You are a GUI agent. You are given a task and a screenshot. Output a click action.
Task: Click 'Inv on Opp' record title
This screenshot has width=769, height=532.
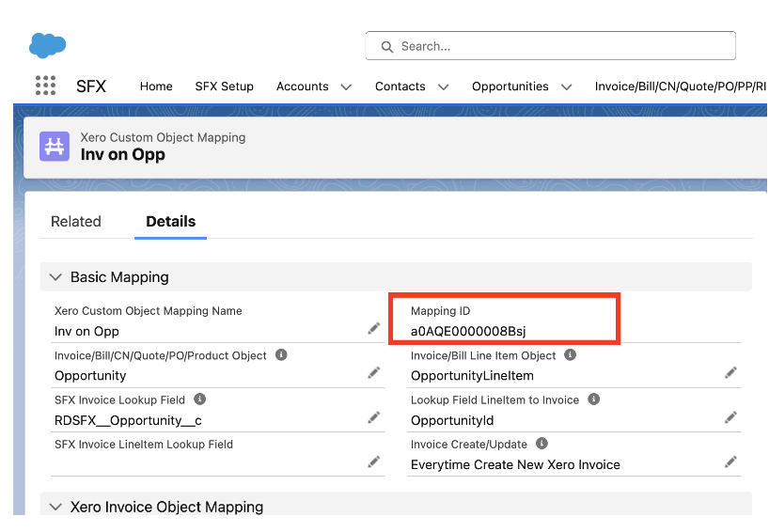coord(122,154)
